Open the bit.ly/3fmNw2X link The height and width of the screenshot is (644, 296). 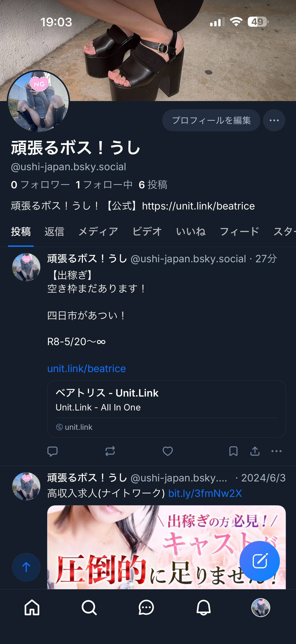coord(205,493)
